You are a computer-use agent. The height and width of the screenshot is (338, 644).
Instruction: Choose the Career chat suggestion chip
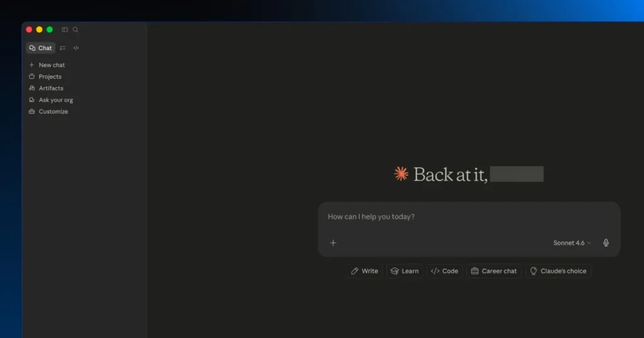[494, 271]
